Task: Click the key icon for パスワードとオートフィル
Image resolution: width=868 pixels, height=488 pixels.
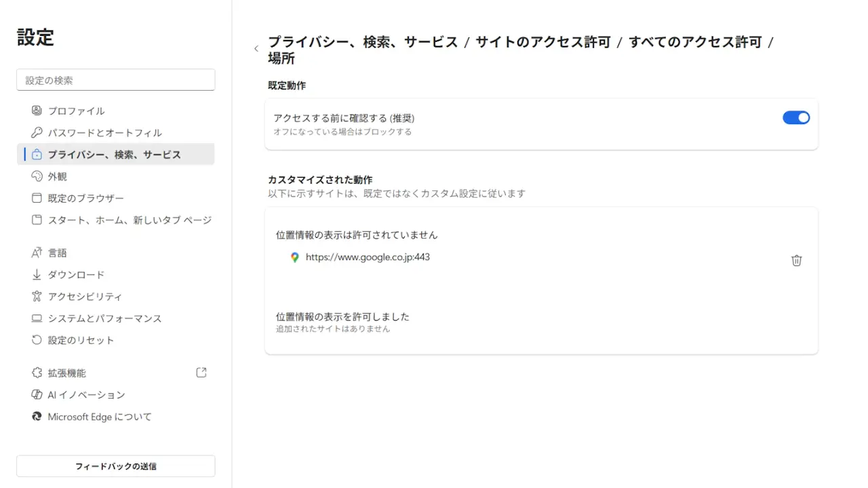Action: pyautogui.click(x=37, y=133)
